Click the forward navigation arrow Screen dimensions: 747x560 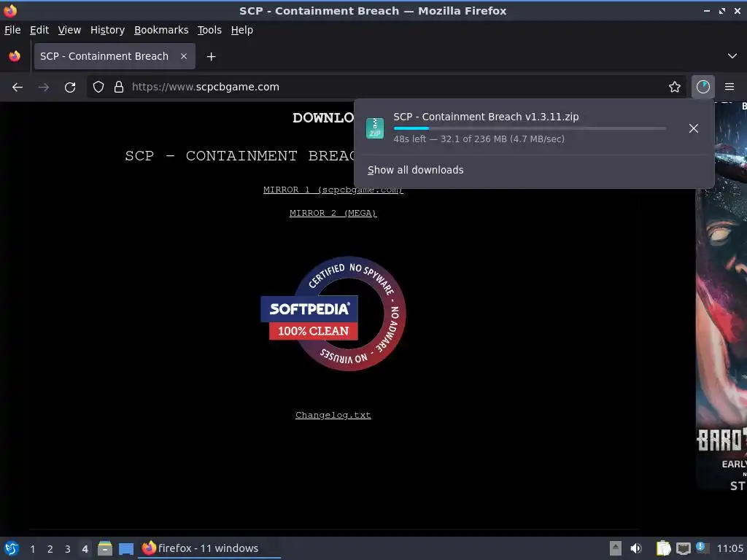[x=43, y=87]
